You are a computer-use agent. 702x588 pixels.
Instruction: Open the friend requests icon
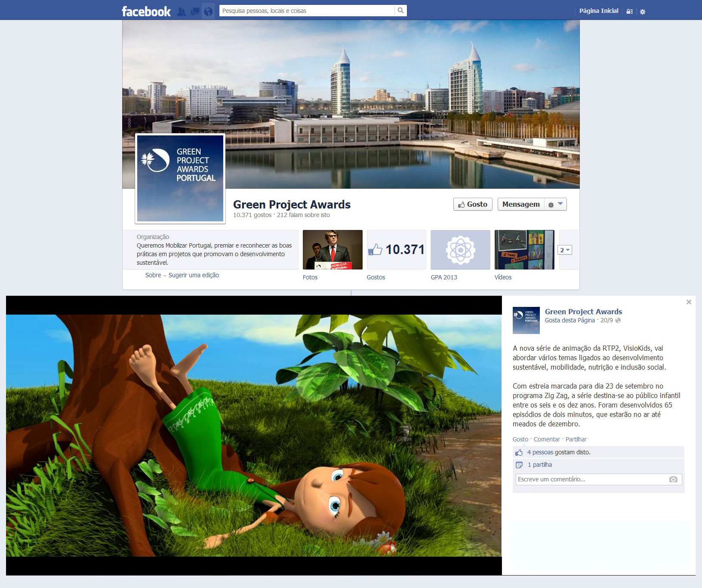[x=182, y=12]
